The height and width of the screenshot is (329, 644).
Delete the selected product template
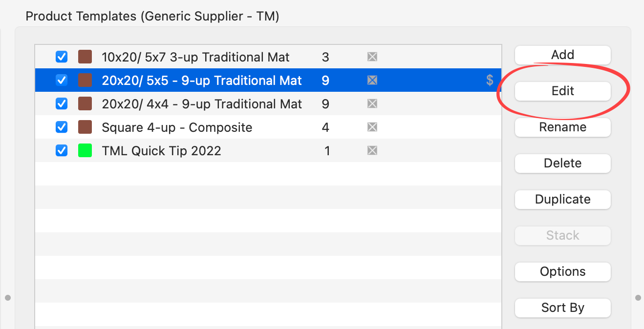click(x=562, y=163)
